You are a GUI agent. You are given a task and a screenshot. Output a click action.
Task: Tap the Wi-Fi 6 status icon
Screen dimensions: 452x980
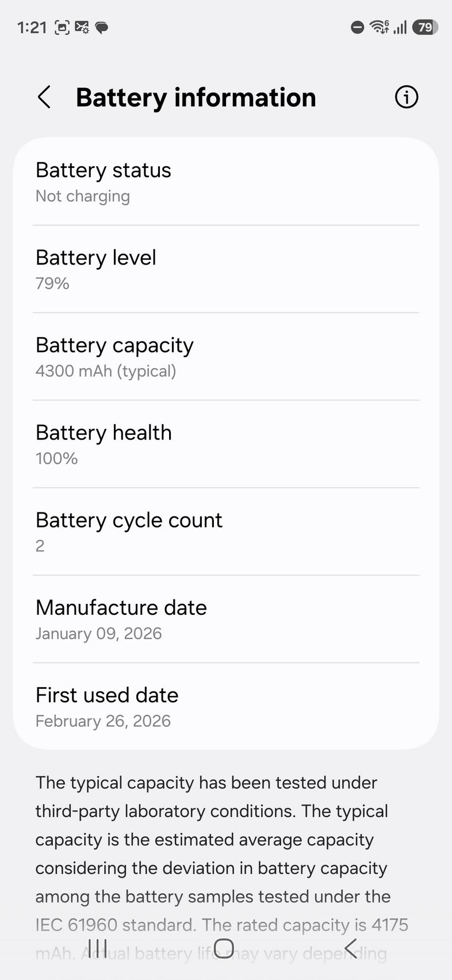point(379,26)
